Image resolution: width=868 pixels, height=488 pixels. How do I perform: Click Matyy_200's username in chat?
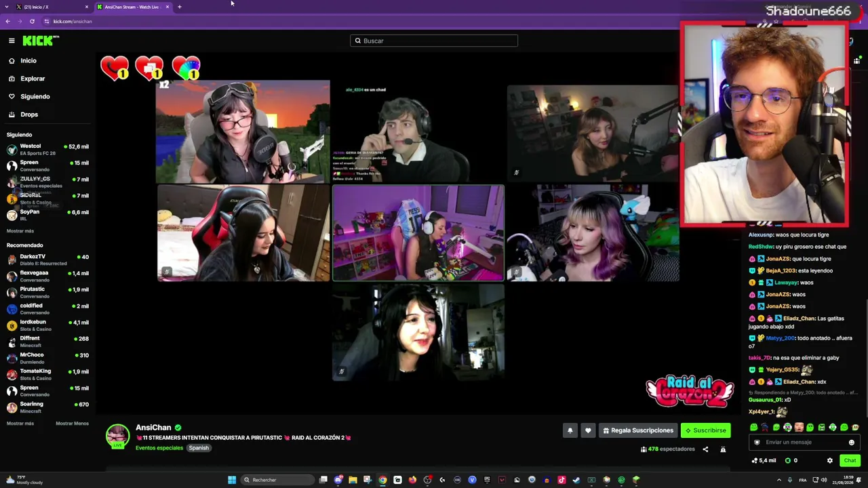780,338
